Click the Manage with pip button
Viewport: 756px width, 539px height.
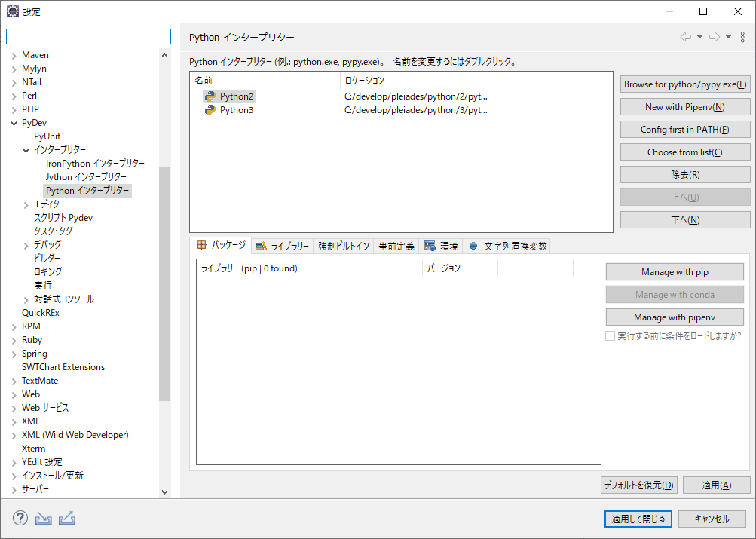pyautogui.click(x=675, y=272)
